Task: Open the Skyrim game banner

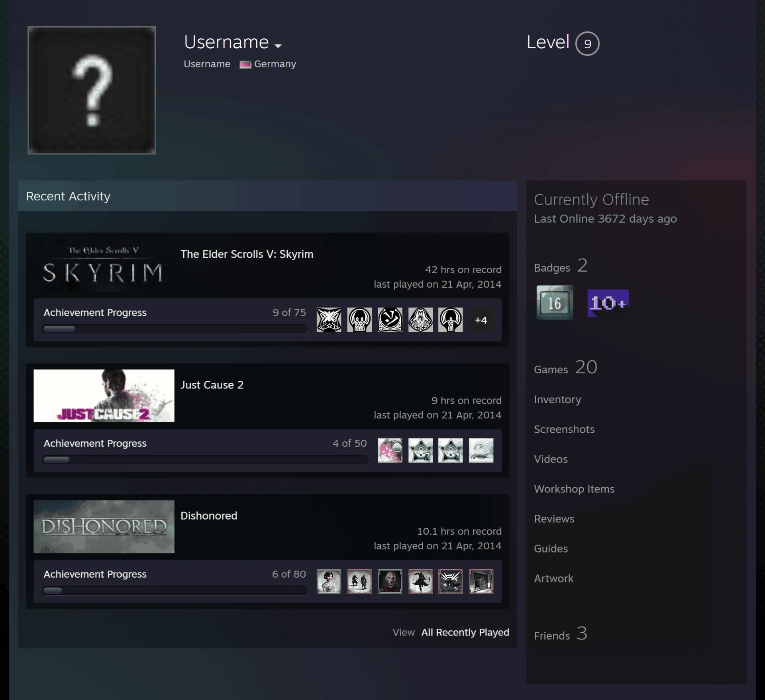Action: pyautogui.click(x=104, y=265)
